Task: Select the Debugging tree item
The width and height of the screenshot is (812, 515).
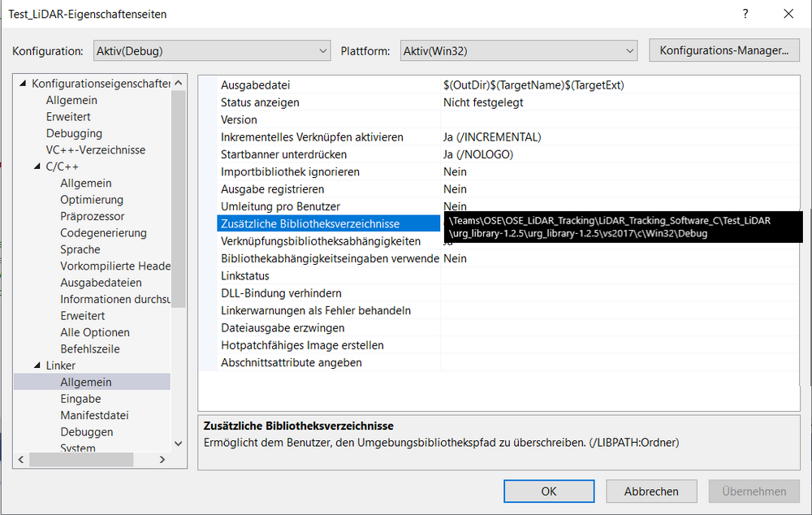Action: coord(74,133)
